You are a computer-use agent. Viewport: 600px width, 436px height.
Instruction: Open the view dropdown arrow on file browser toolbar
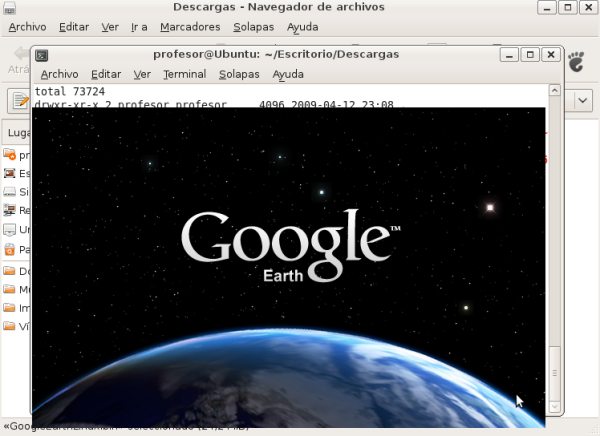582,100
